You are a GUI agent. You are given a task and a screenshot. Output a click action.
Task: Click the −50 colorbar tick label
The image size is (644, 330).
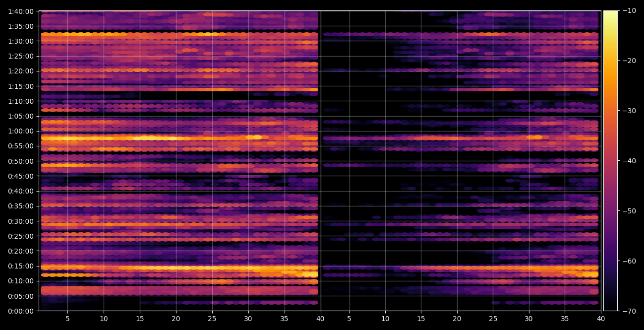629,211
